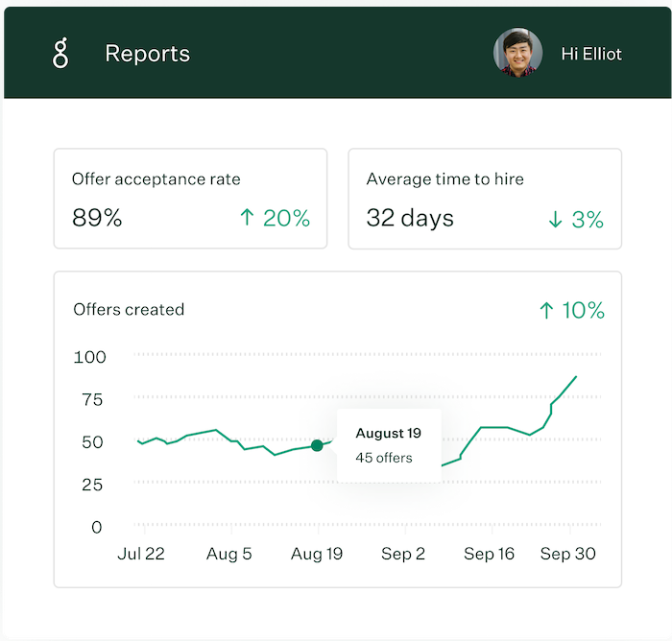Click the 20% increase indicator
The height and width of the screenshot is (641, 672).
tap(275, 218)
